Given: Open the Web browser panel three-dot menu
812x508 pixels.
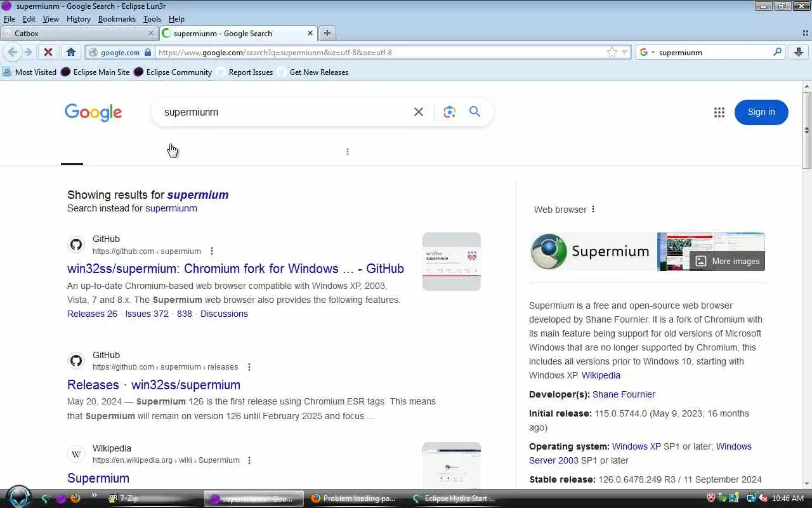Looking at the screenshot, I should [593, 210].
